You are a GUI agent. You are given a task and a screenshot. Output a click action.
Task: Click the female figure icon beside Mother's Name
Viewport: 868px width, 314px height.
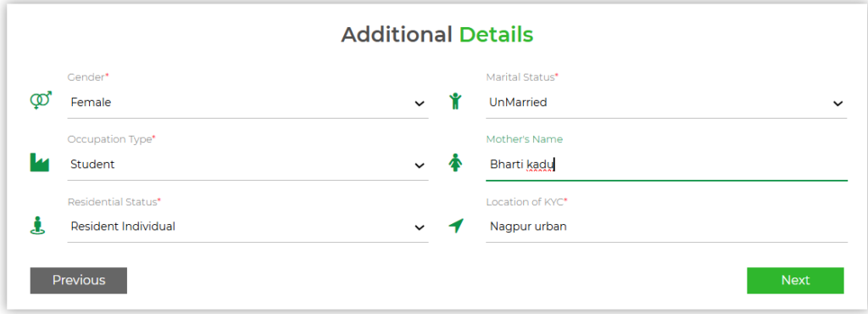click(x=455, y=163)
